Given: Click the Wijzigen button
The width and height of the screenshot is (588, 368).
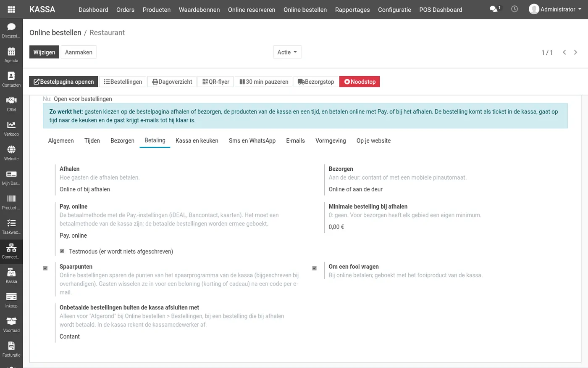Looking at the screenshot, I should [x=44, y=52].
